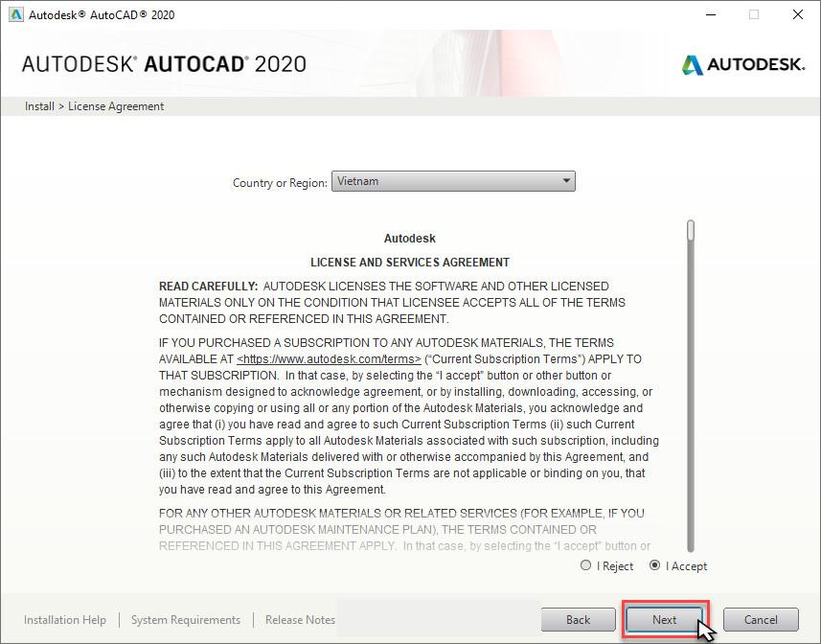Viewport: 821px width, 644px height.
Task: Click the country selector's dropdown arrow
Action: pyautogui.click(x=565, y=180)
